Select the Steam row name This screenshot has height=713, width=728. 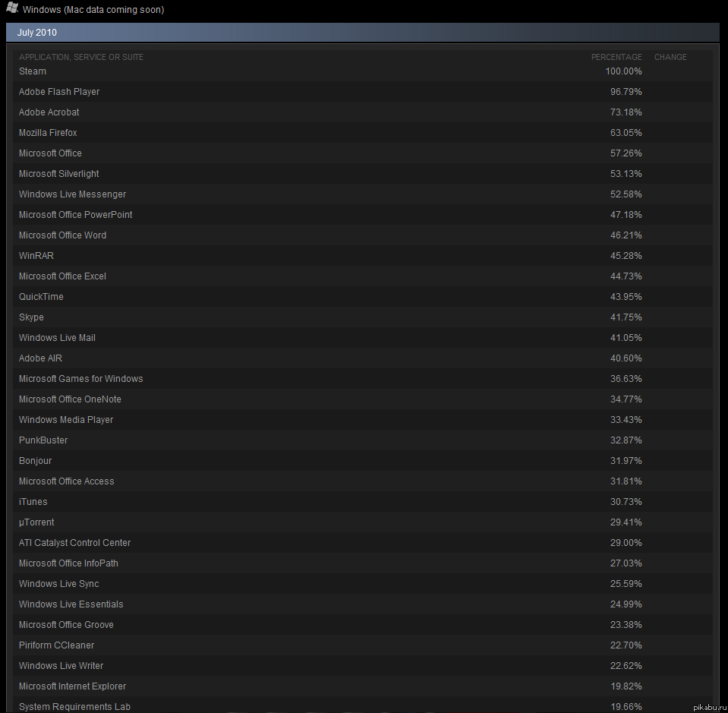[33, 71]
